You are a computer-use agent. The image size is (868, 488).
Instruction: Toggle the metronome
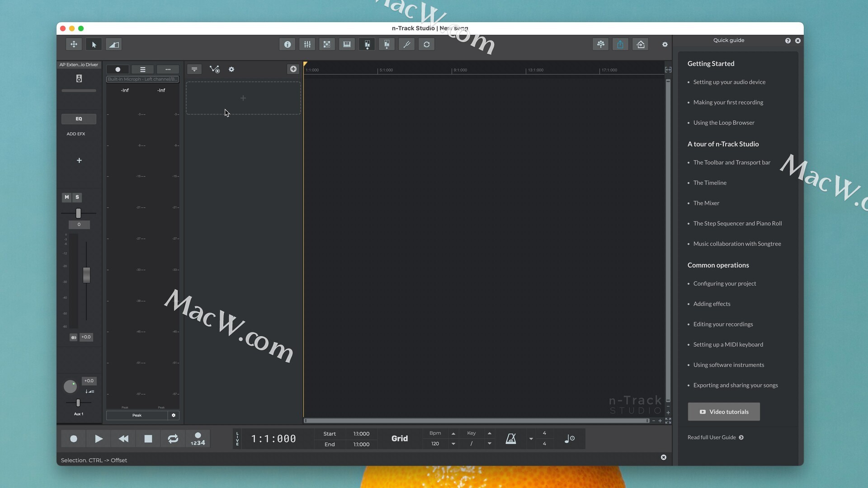point(511,439)
